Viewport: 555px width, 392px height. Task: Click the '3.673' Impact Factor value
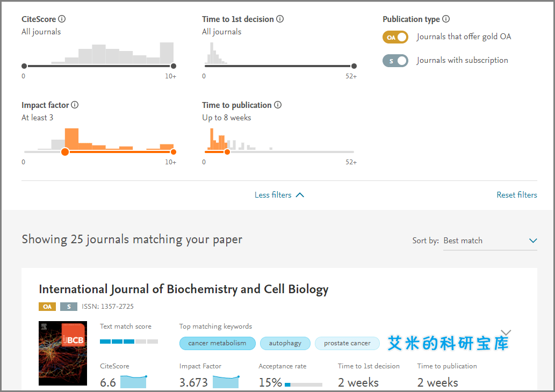[193, 382]
